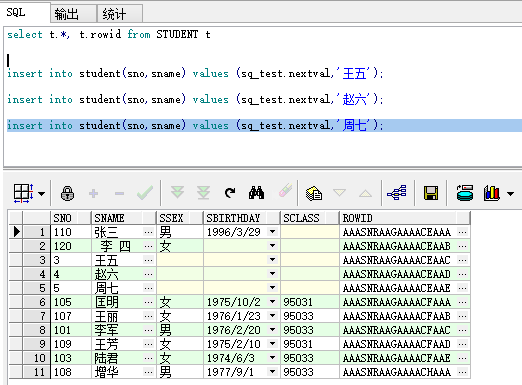The image size is (522, 385).
Task: Click the SNAME column header
Action: pos(123,218)
